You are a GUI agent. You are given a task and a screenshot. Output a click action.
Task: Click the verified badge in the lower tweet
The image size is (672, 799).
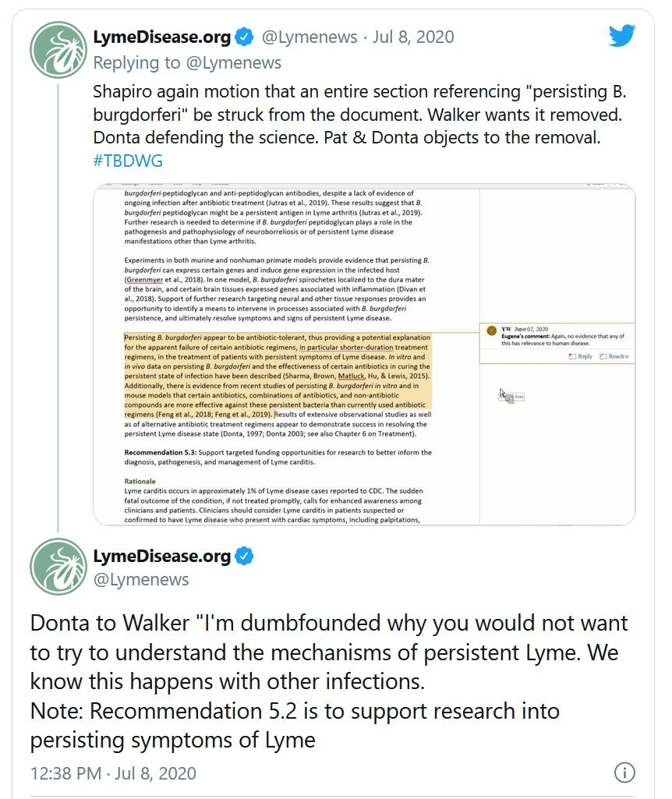click(x=244, y=557)
